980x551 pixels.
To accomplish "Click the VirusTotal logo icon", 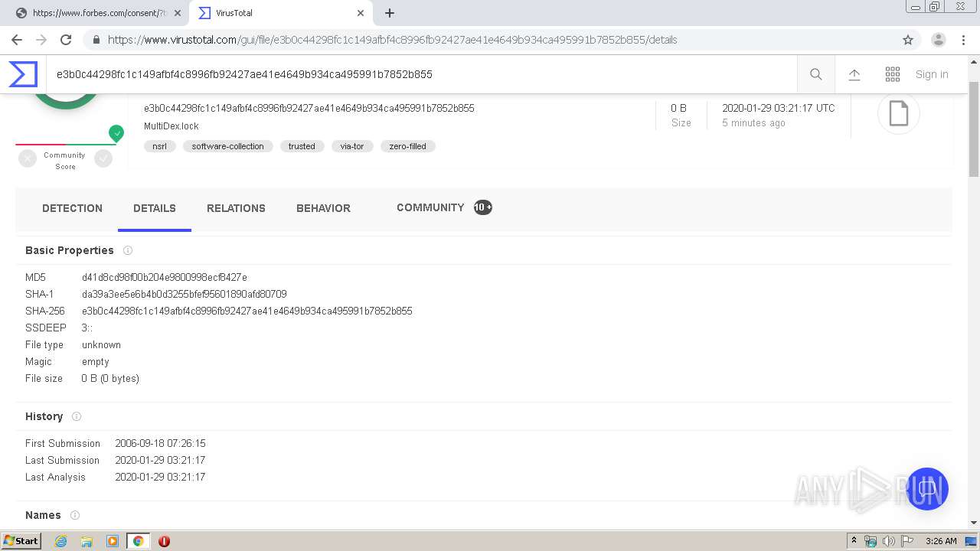I will point(23,74).
